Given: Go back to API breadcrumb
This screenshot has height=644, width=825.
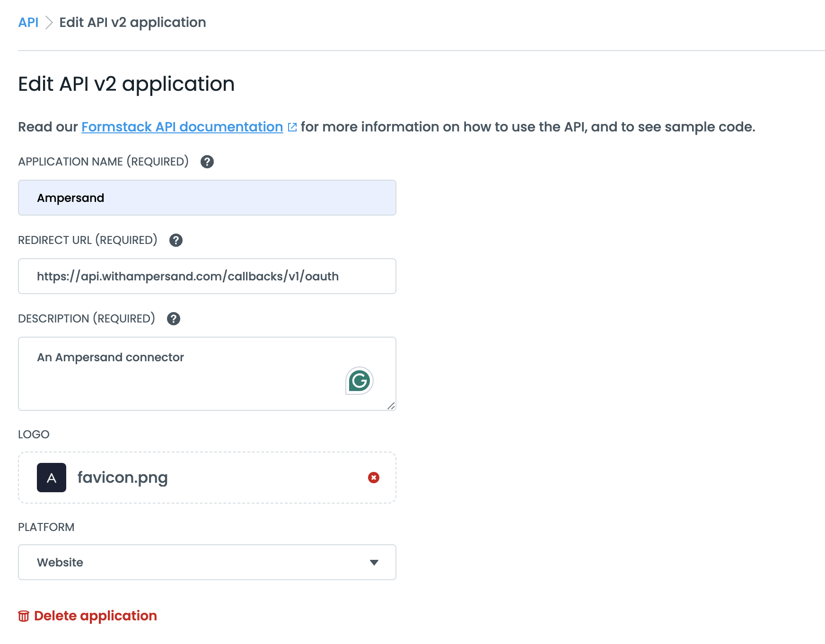Looking at the screenshot, I should (x=28, y=22).
